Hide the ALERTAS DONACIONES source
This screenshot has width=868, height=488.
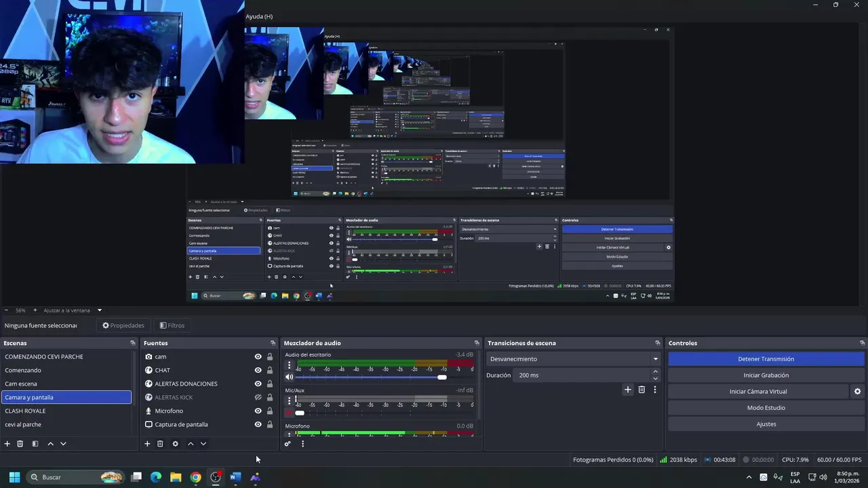258,384
